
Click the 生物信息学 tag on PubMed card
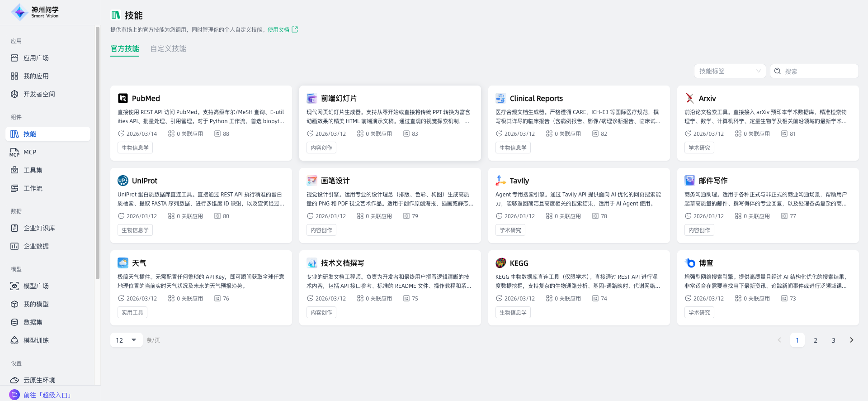[135, 148]
